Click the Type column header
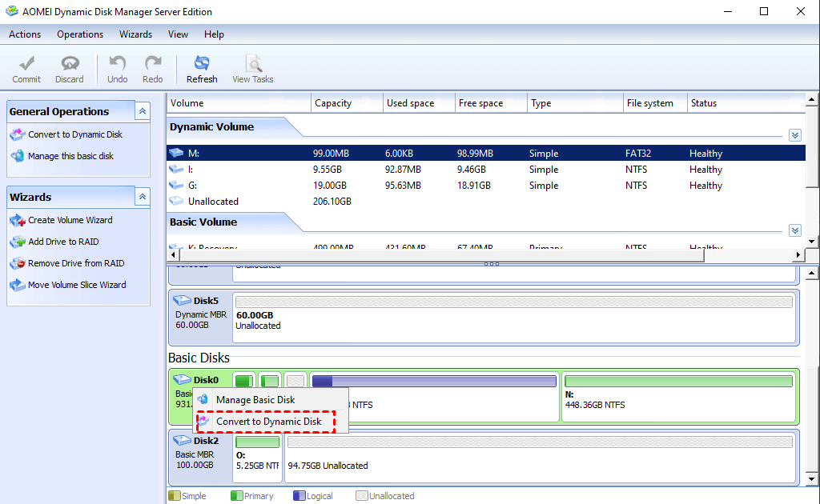This screenshot has width=820, height=504. point(575,103)
